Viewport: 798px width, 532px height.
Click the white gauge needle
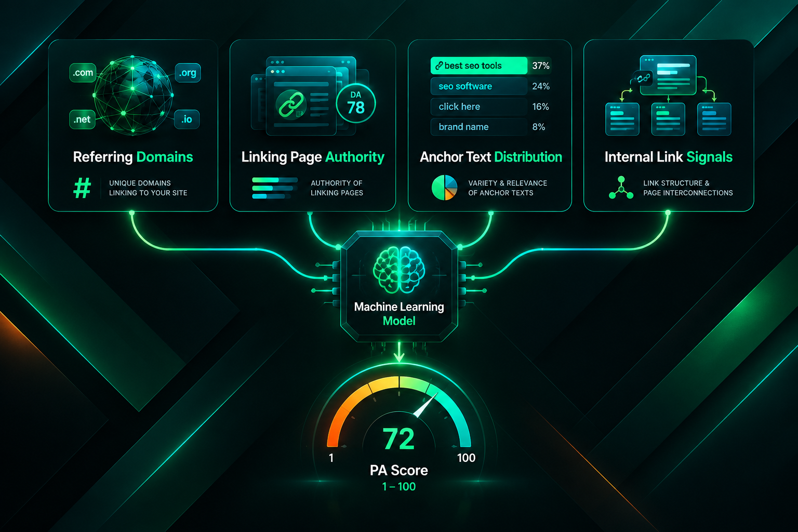coord(425,405)
